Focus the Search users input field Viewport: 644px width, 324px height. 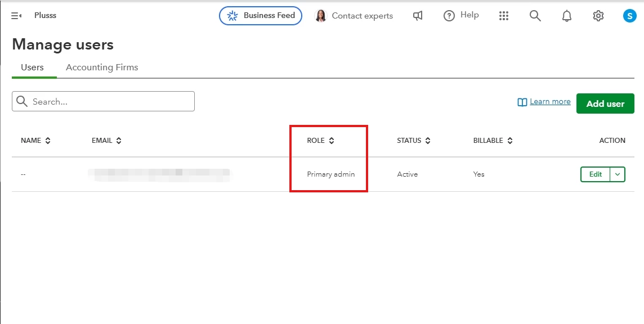coord(103,101)
